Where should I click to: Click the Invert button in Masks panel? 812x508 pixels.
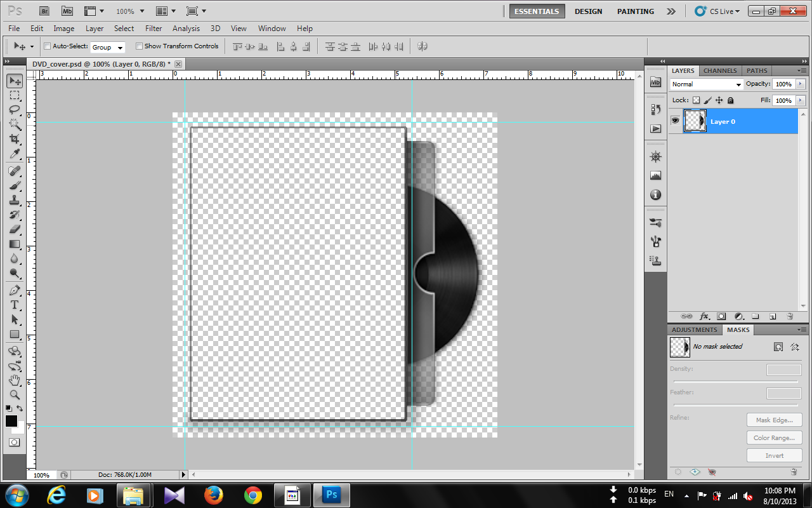[x=774, y=455]
